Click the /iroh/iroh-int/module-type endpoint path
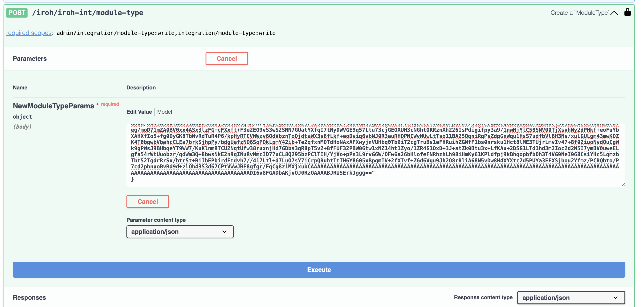The width and height of the screenshot is (644, 307). [x=88, y=12]
